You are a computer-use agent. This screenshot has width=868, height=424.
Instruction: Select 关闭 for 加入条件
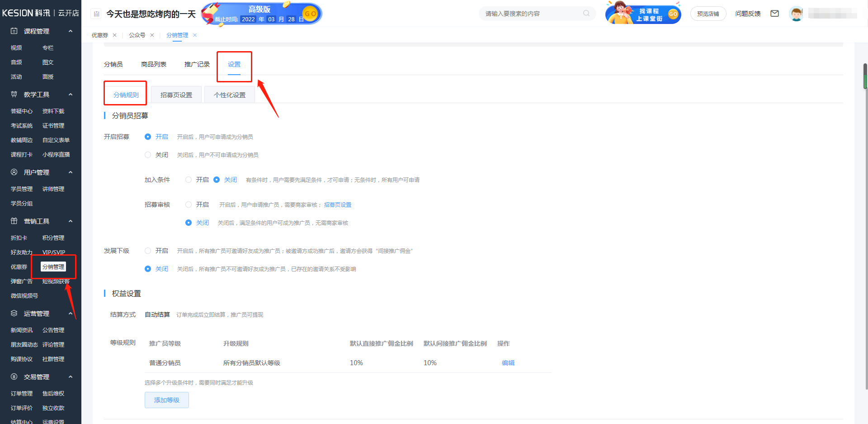217,180
